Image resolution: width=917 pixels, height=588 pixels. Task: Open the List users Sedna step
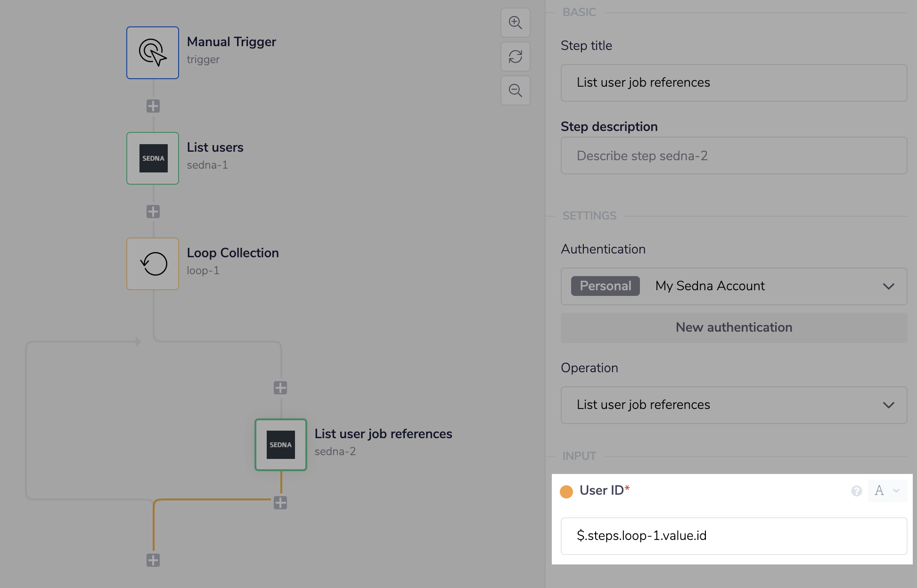(152, 158)
